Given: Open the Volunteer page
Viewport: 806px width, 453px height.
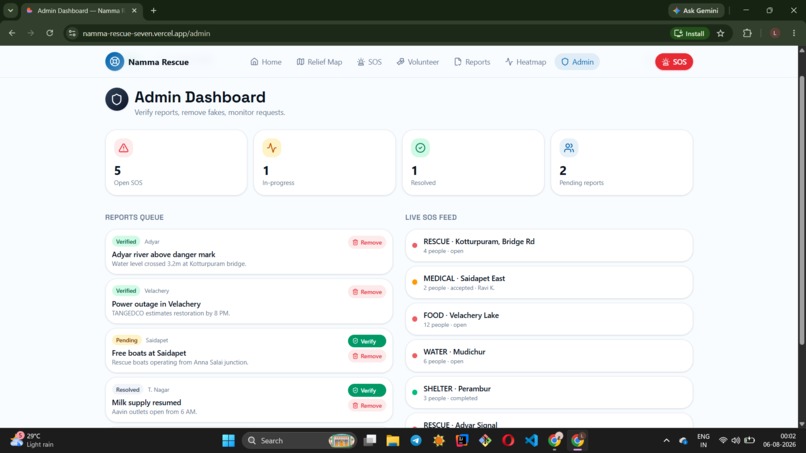Looking at the screenshot, I should [417, 62].
